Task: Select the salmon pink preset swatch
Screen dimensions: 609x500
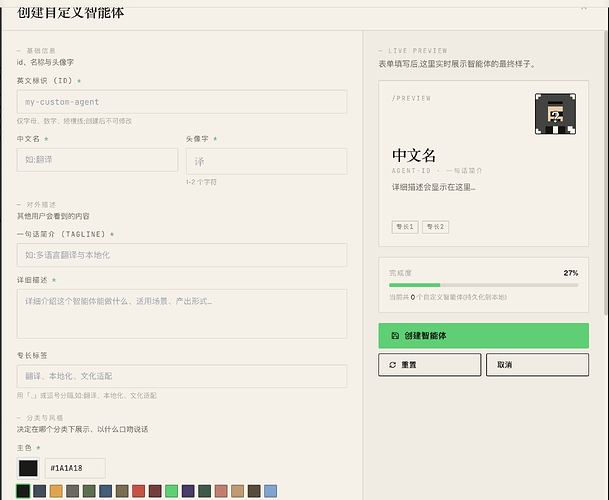Action: [x=221, y=491]
